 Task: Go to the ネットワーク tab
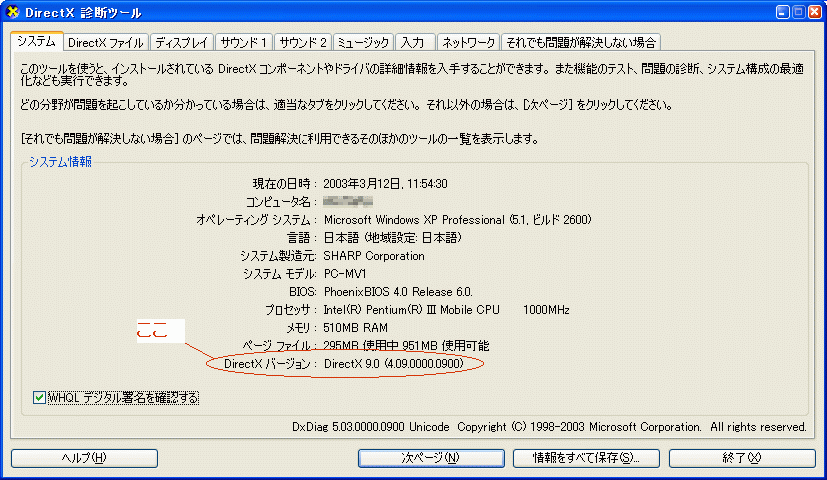point(468,43)
